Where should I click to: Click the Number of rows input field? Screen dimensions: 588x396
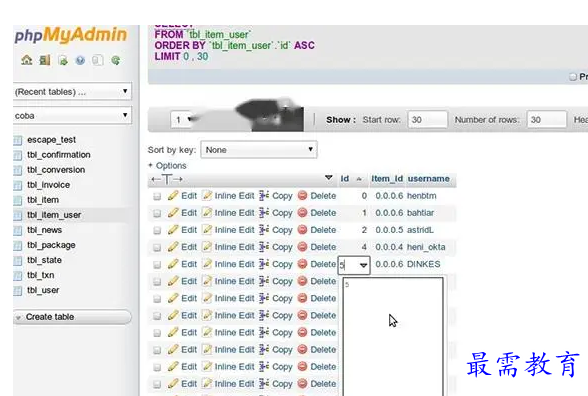(546, 120)
